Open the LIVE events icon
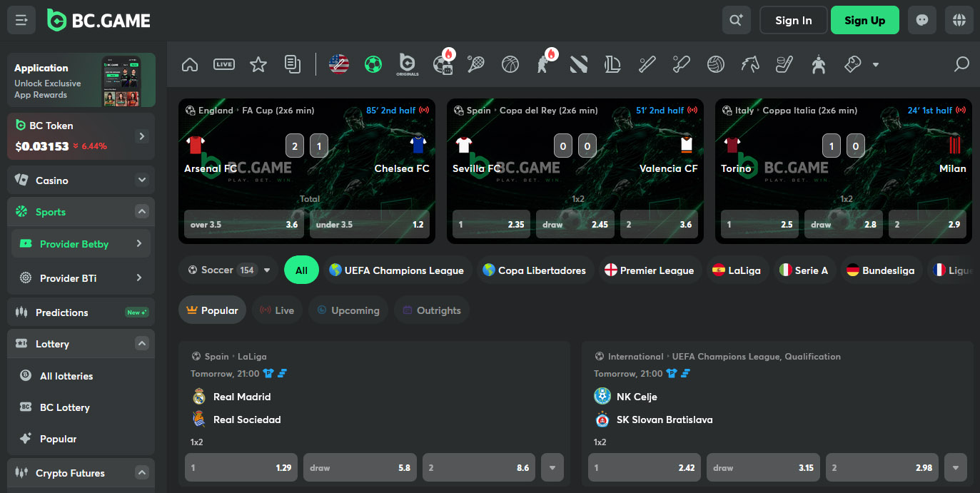This screenshot has height=493, width=980. 224,64
